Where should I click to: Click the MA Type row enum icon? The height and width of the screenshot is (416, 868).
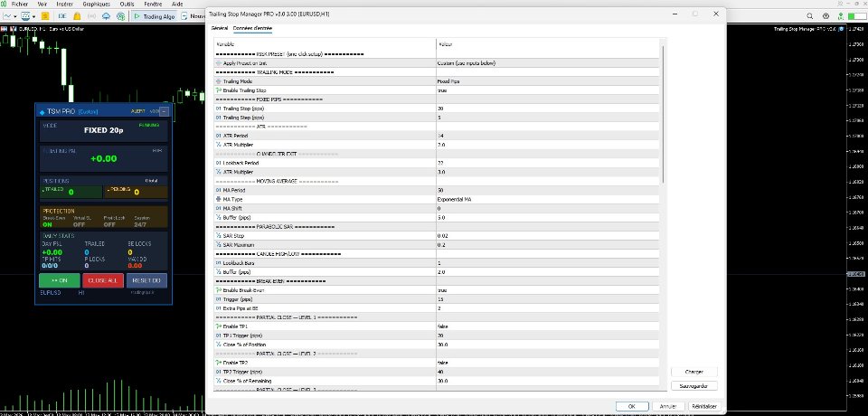[x=219, y=200]
